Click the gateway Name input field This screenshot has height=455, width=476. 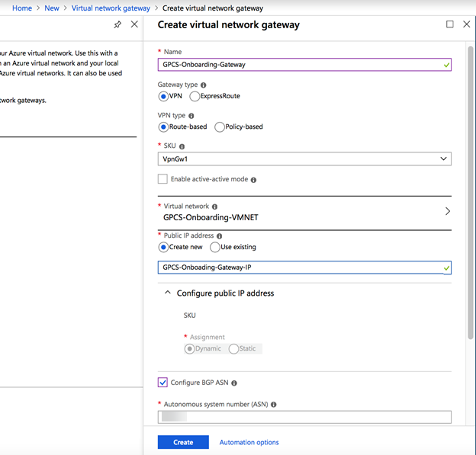click(x=304, y=65)
